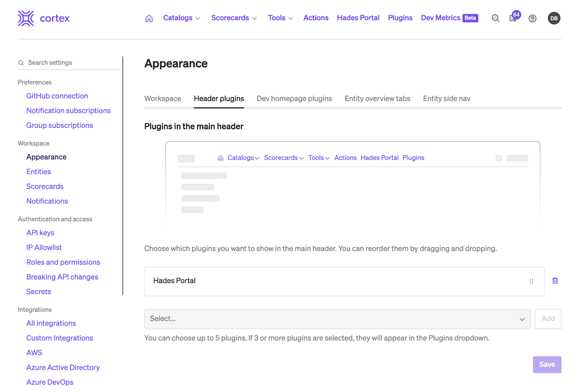581x392 pixels.
Task: Open Secrets settings
Action: point(38,292)
